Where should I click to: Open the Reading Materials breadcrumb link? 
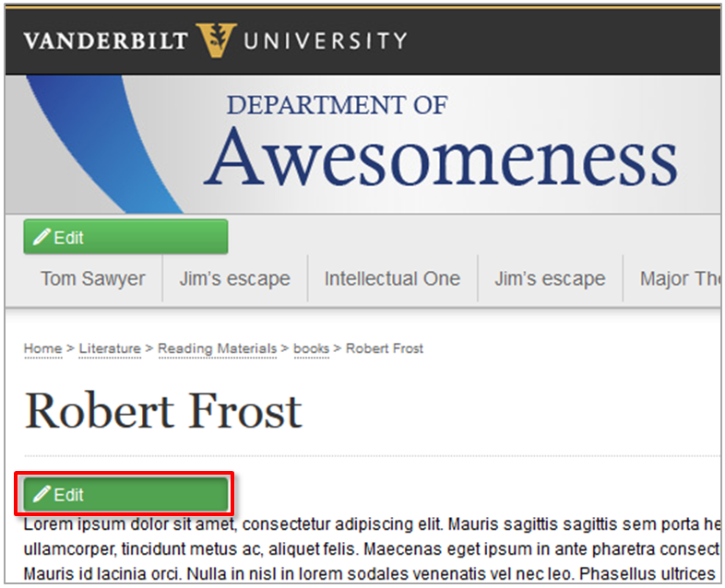tap(217, 348)
